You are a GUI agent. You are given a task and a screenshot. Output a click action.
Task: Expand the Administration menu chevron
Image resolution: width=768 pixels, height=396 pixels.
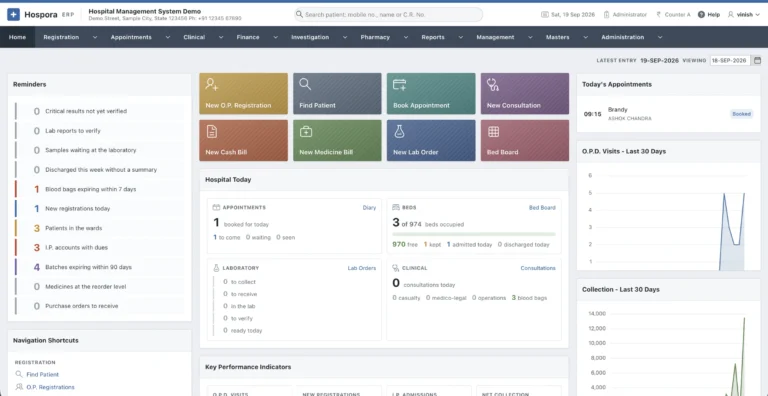tap(660, 37)
